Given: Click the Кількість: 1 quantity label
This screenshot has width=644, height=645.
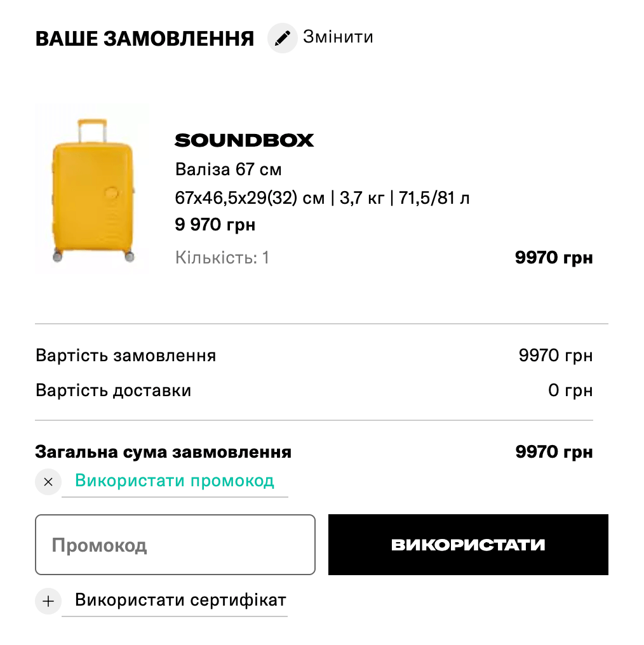Looking at the screenshot, I should pos(222,257).
